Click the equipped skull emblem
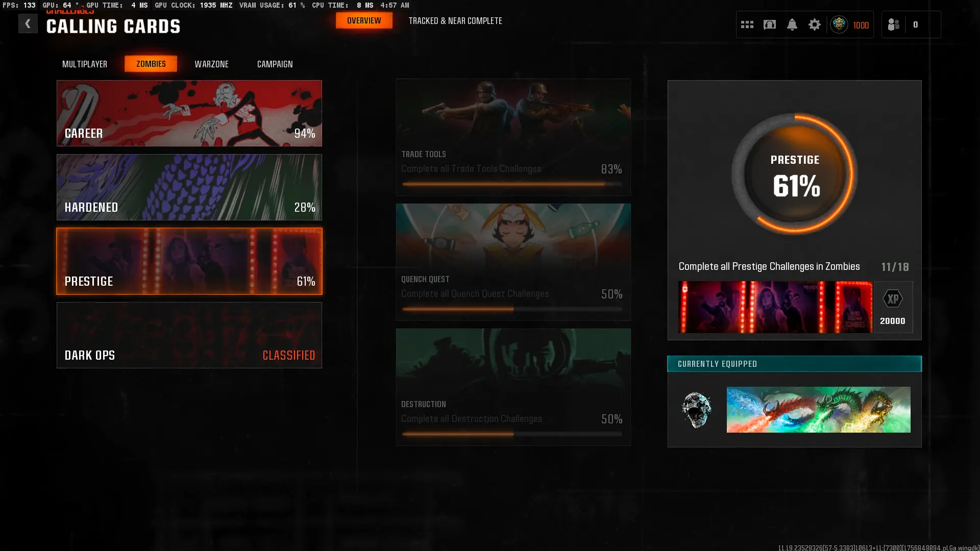 (697, 410)
